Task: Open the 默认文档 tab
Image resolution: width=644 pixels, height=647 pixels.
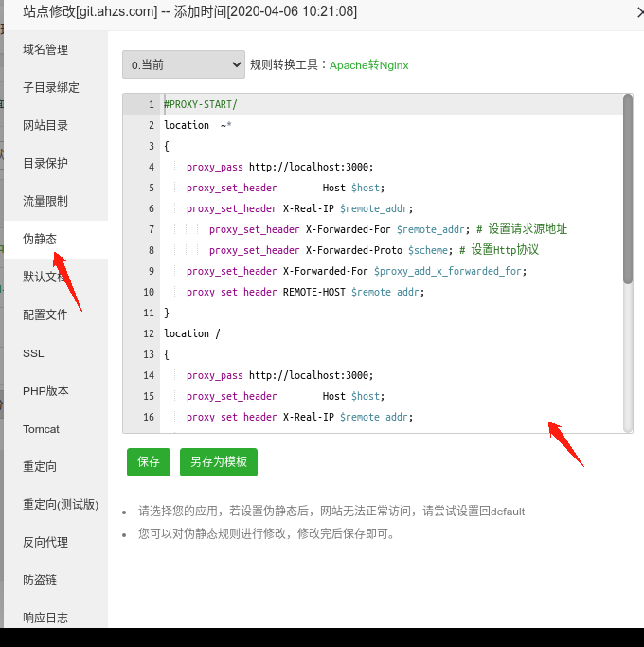Action: [x=45, y=277]
